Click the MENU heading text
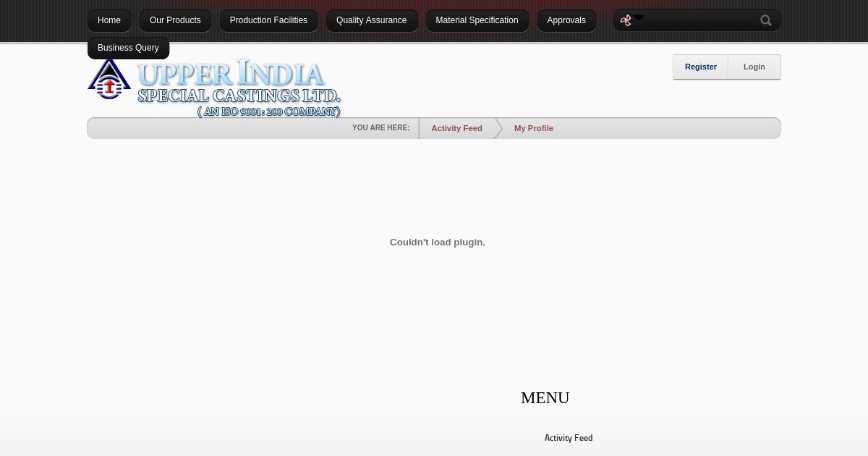This screenshot has height=456, width=868. (x=545, y=397)
